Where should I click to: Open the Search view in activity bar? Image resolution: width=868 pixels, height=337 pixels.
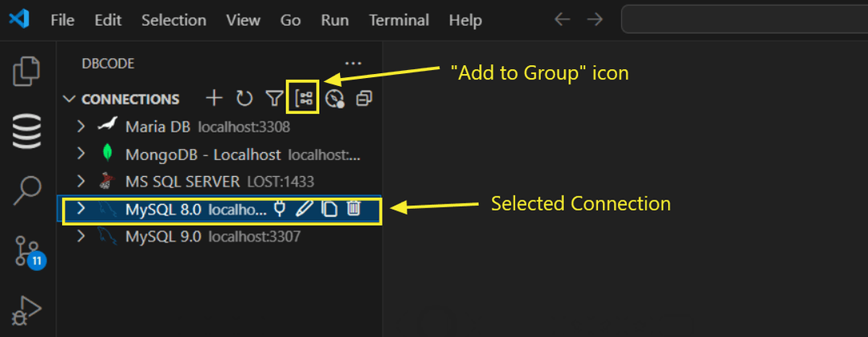[x=27, y=192]
